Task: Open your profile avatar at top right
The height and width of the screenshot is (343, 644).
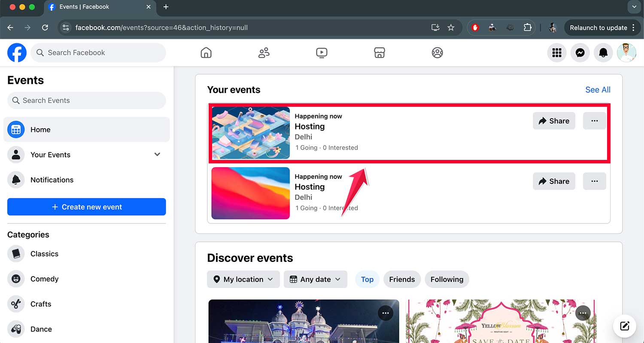Action: [x=626, y=52]
